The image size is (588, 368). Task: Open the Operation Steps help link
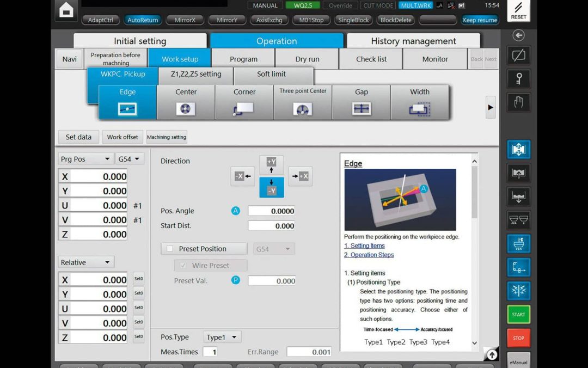(x=369, y=255)
